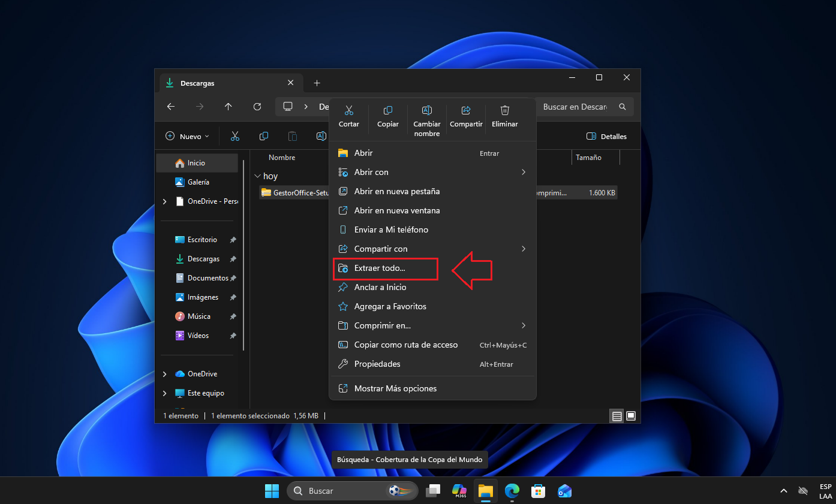This screenshot has height=504, width=836.
Task: Expand the address bar path chevron
Action: pyautogui.click(x=306, y=107)
